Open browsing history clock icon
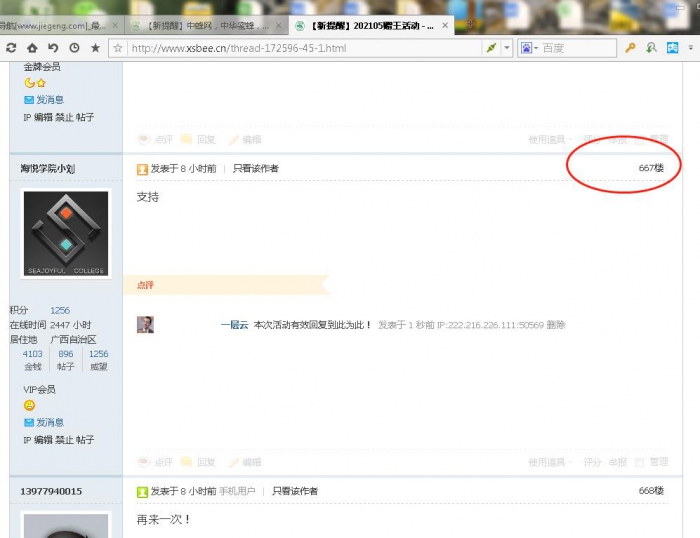The width and height of the screenshot is (700, 538). click(x=74, y=47)
